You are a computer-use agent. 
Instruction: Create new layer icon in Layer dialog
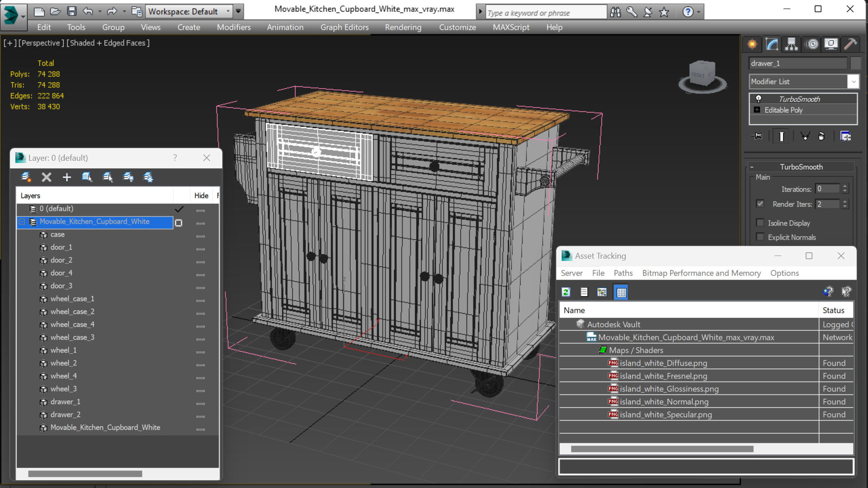click(26, 177)
